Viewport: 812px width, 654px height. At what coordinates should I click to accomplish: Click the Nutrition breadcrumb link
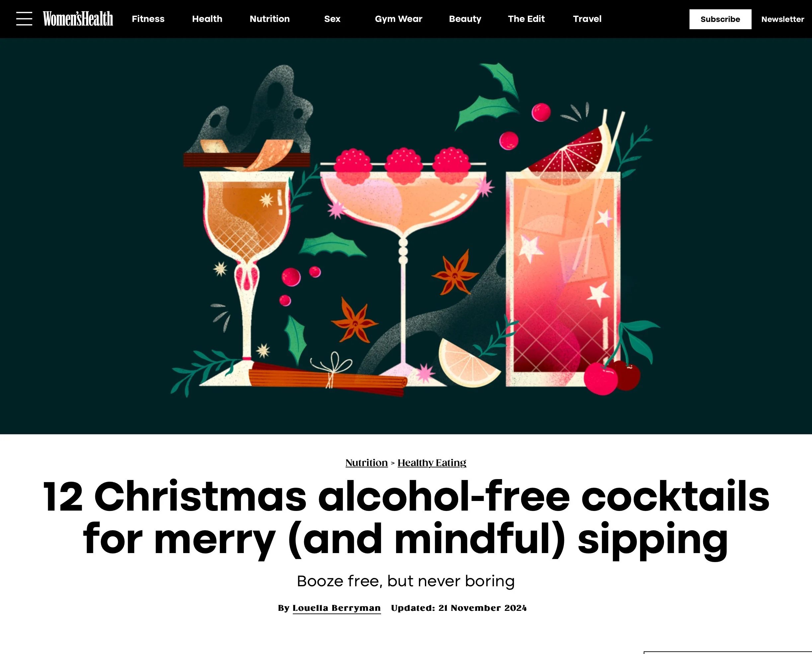[x=366, y=463]
